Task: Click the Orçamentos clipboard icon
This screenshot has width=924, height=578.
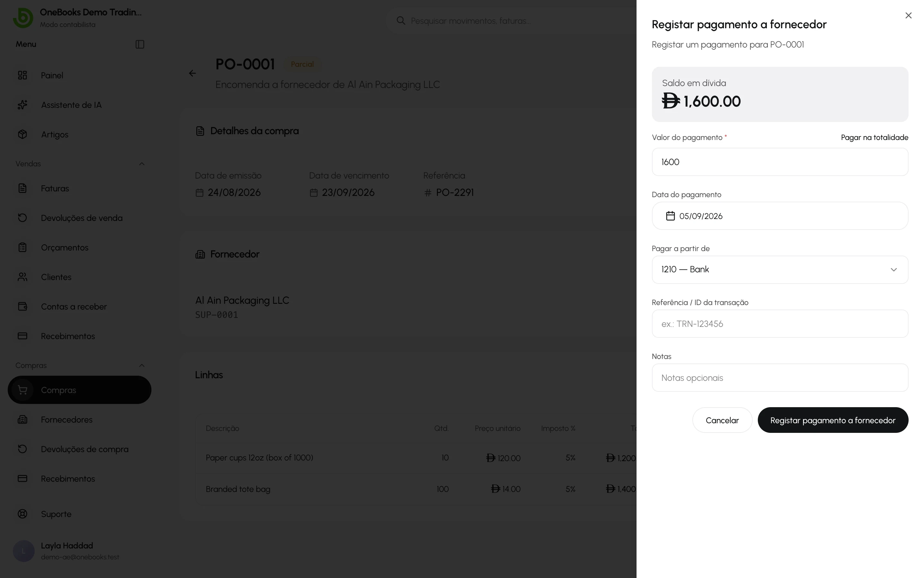Action: click(x=22, y=247)
